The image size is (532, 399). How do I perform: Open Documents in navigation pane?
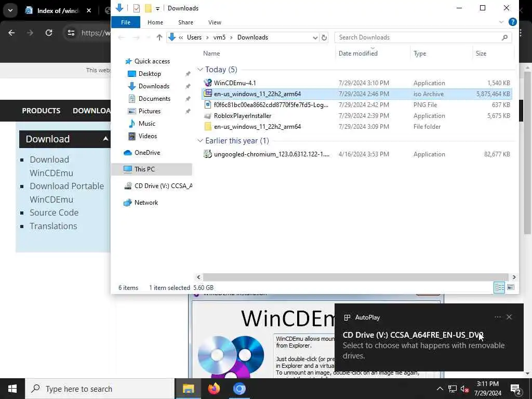[154, 99]
